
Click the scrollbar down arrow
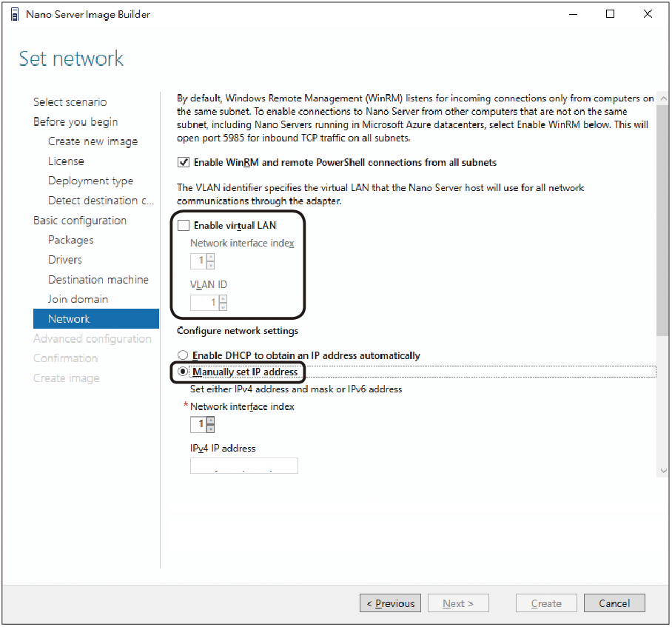coord(663,471)
